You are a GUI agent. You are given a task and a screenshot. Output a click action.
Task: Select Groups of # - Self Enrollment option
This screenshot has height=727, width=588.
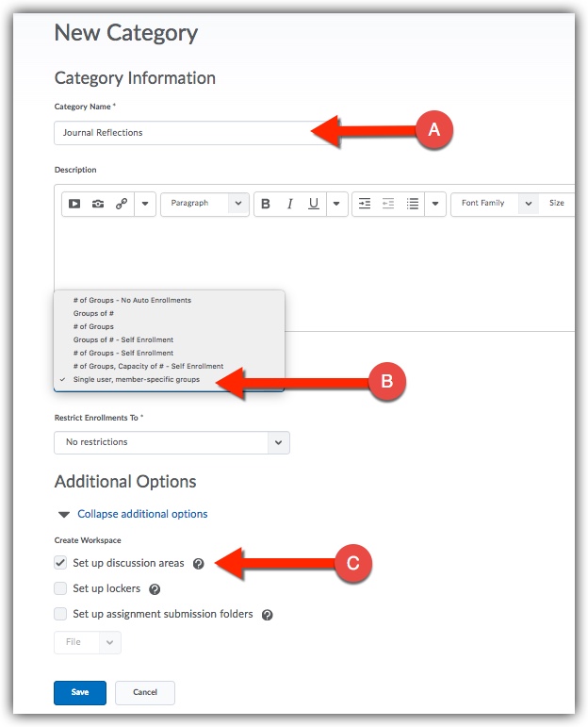(x=123, y=339)
